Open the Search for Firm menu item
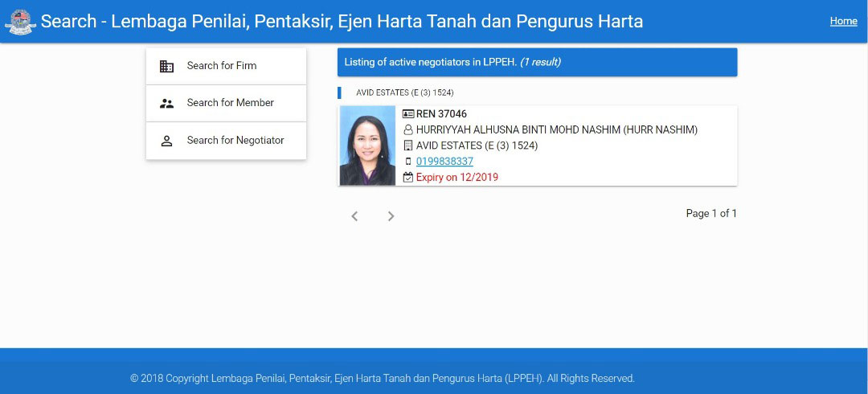Image resolution: width=868 pixels, height=394 pixels. [226, 66]
